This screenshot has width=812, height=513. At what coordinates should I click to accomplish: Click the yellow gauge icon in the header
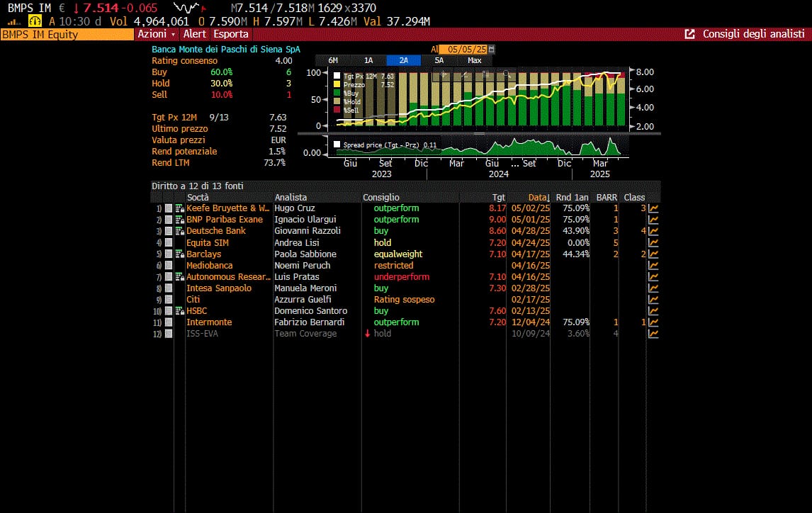(x=35, y=21)
